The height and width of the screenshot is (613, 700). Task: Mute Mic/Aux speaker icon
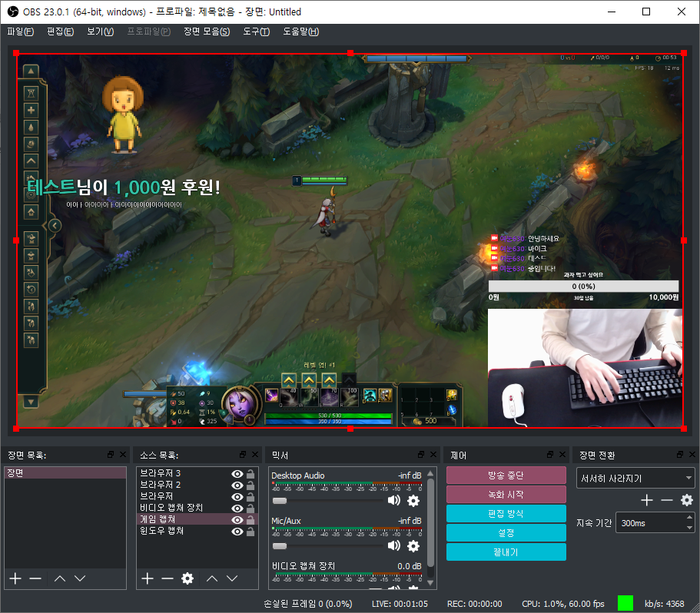pyautogui.click(x=393, y=545)
